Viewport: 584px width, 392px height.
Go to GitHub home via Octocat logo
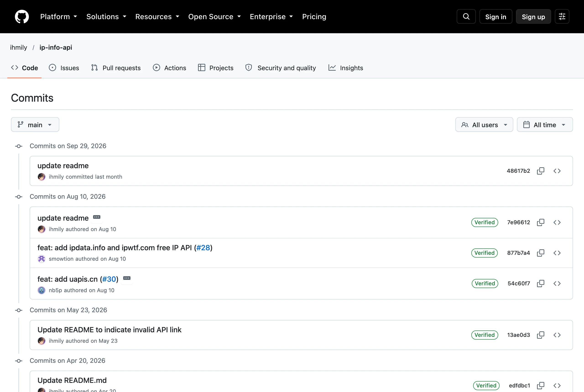pos(22,16)
